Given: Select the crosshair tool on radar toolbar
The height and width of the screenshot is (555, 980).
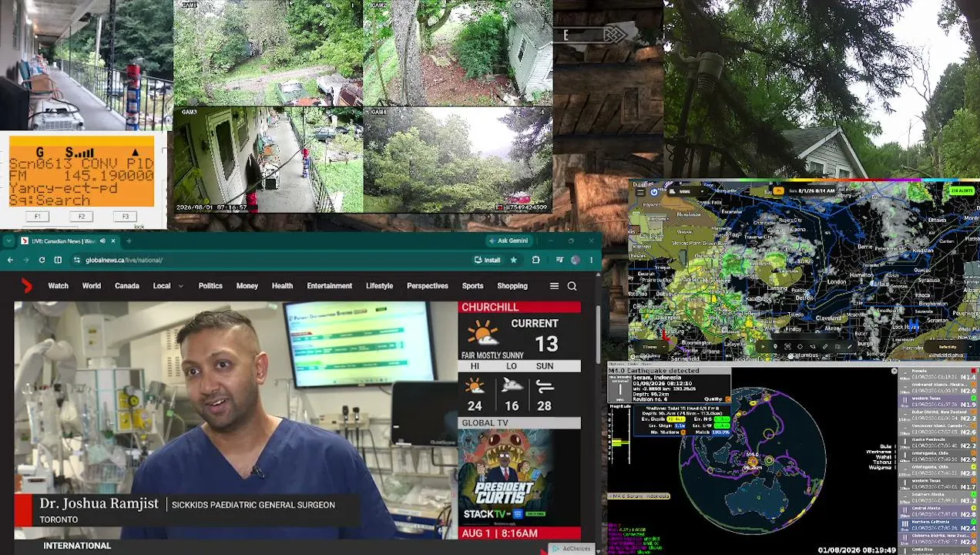Looking at the screenshot, I should click(800, 347).
